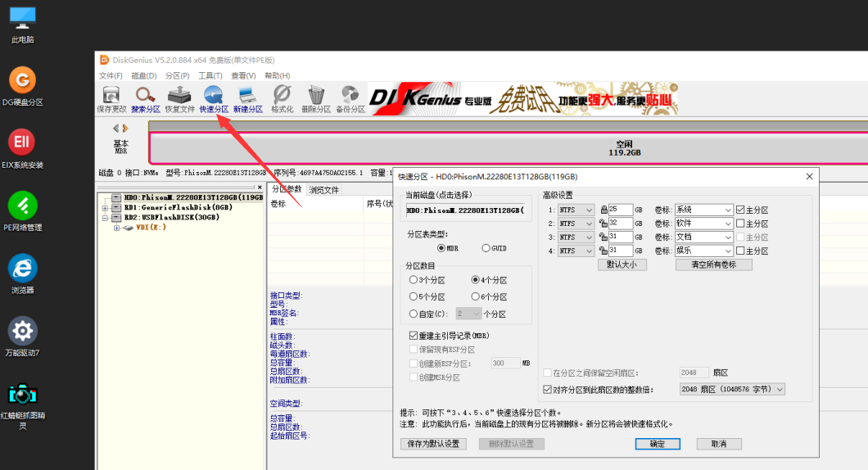868x470 pixels.
Task: Expand the RD1:GenericFlashDisk tree node
Action: click(x=105, y=208)
